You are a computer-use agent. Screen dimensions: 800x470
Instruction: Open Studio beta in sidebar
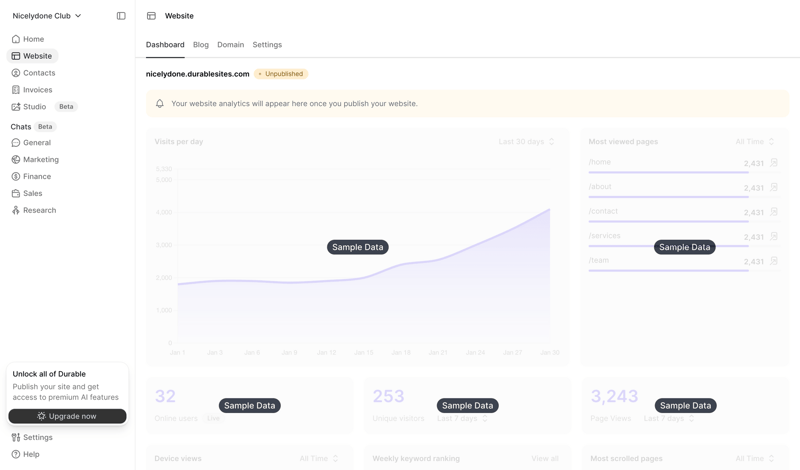[x=34, y=107]
